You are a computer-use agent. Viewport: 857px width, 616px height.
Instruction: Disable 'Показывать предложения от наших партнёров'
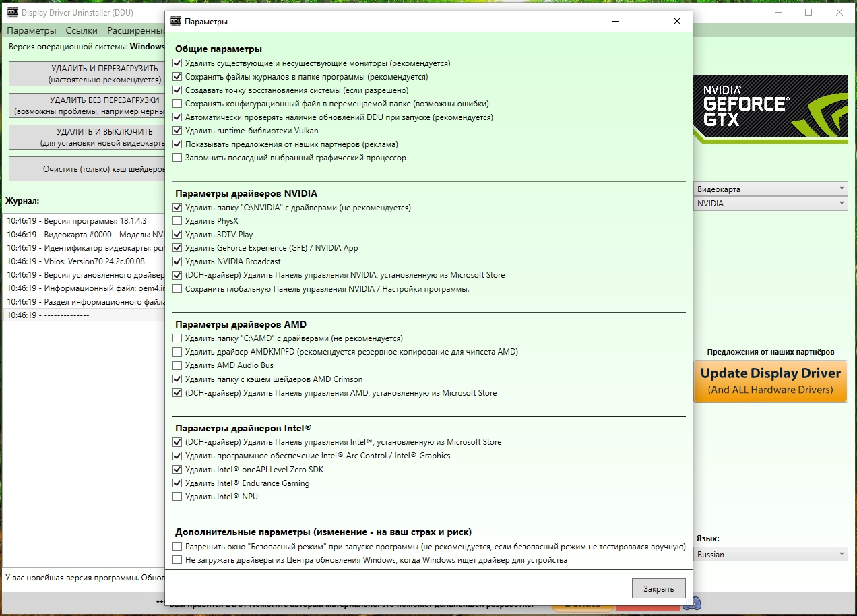coord(177,144)
